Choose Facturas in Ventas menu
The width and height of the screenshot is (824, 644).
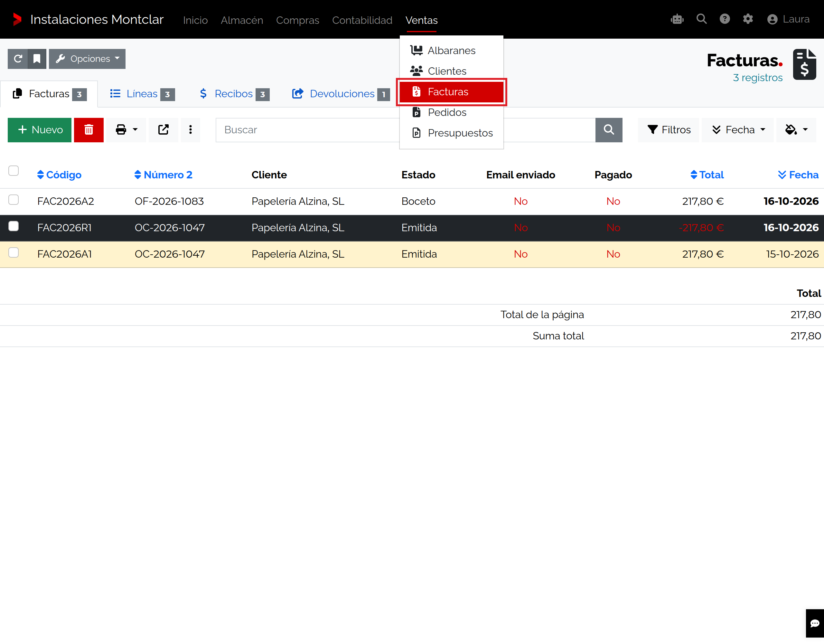pyautogui.click(x=451, y=92)
